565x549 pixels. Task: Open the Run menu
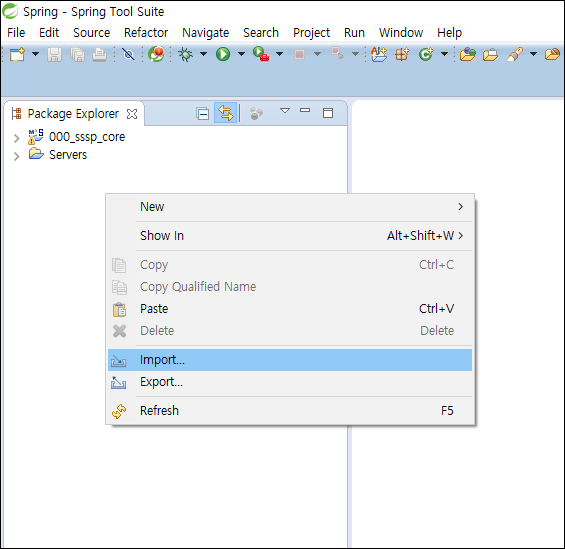click(x=354, y=33)
